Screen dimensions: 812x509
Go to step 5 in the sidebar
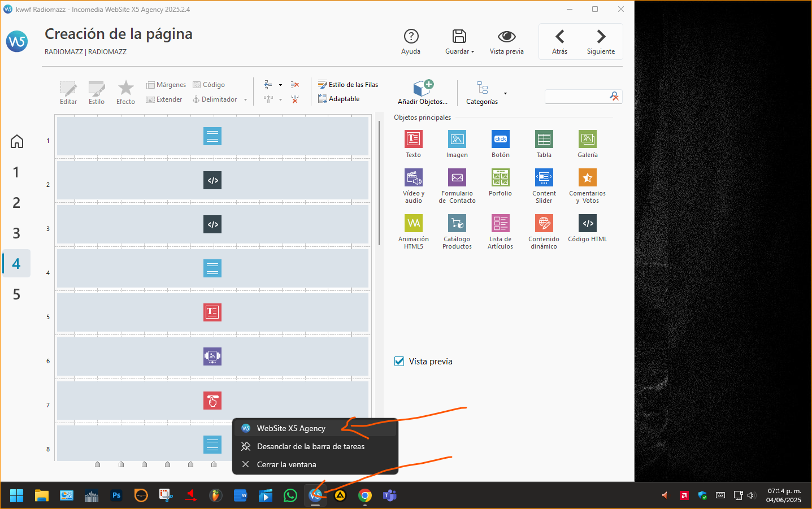click(x=16, y=294)
